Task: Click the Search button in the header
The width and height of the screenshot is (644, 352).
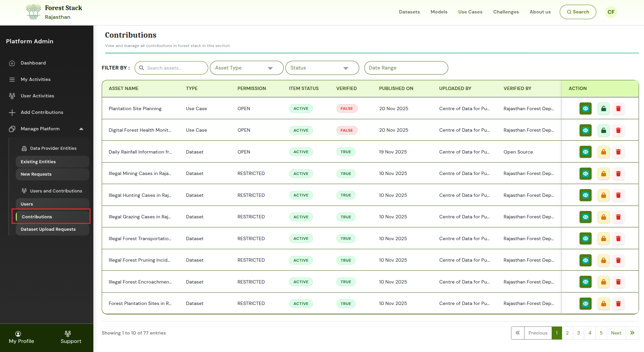Action: coord(578,12)
